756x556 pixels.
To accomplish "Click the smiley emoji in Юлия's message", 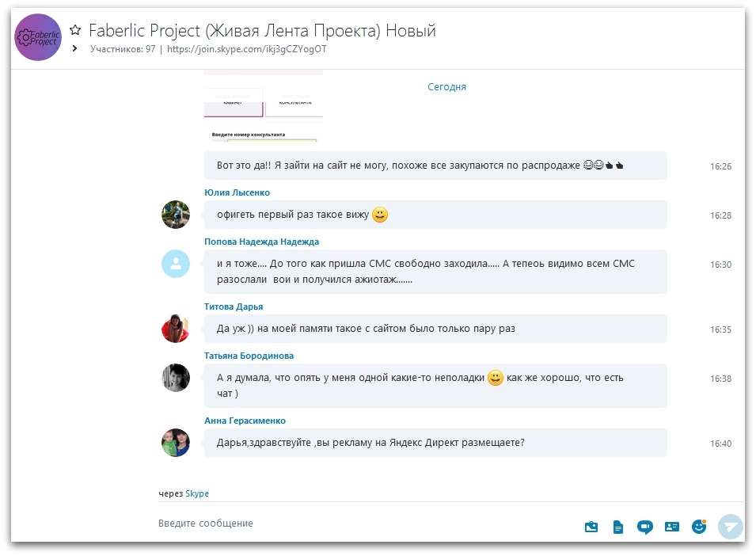I will click(380, 215).
